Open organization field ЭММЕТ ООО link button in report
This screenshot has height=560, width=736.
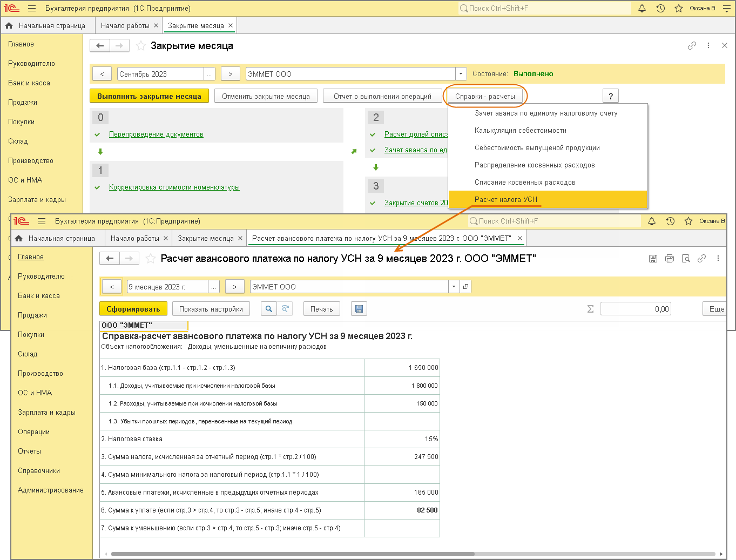465,287
